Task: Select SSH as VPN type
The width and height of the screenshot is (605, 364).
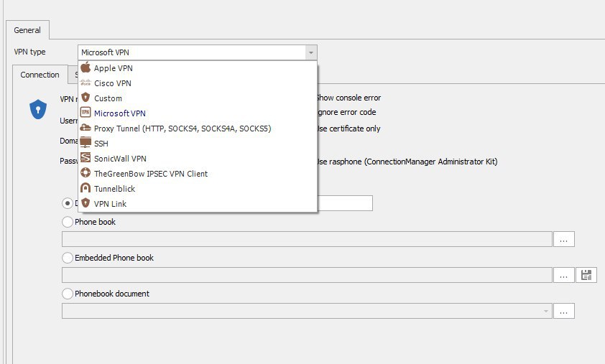Action: pyautogui.click(x=198, y=143)
